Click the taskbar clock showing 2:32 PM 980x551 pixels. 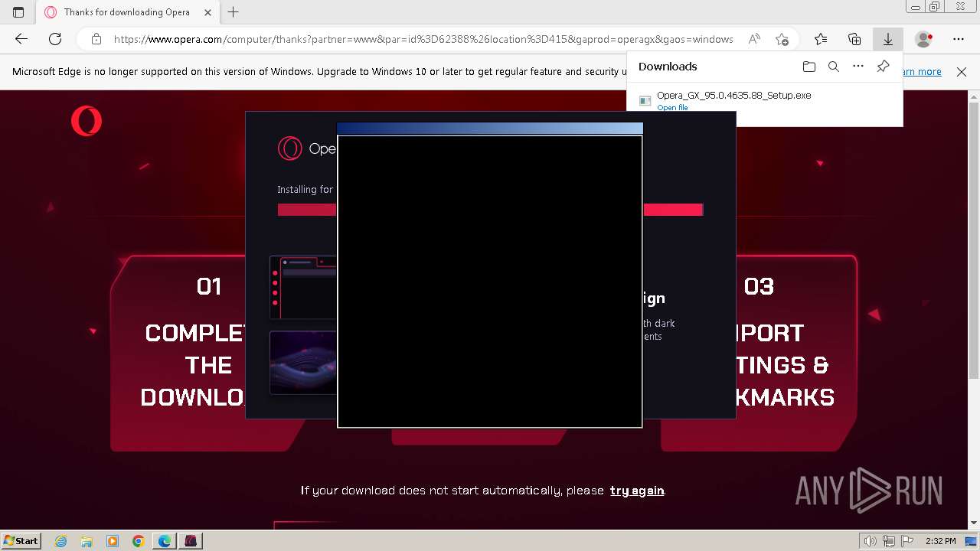pyautogui.click(x=940, y=541)
